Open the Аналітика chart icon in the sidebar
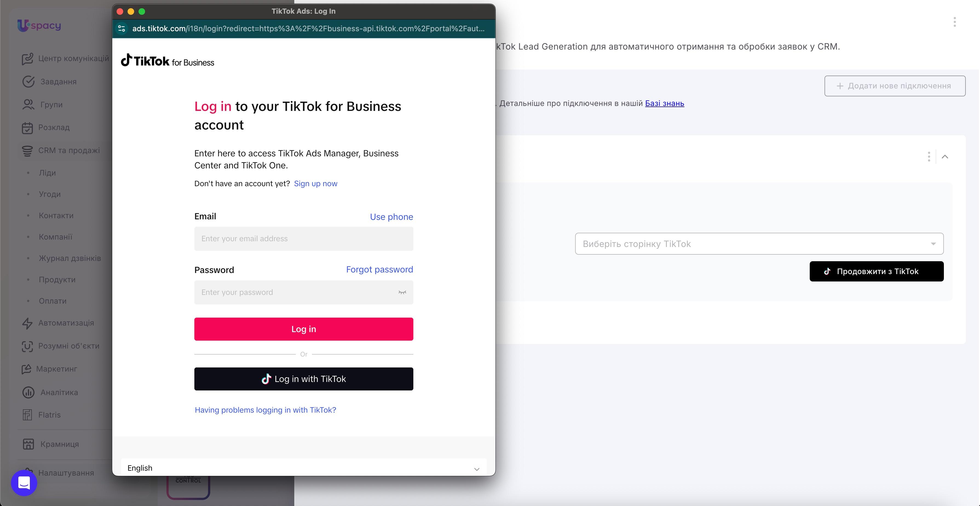 tap(28, 392)
